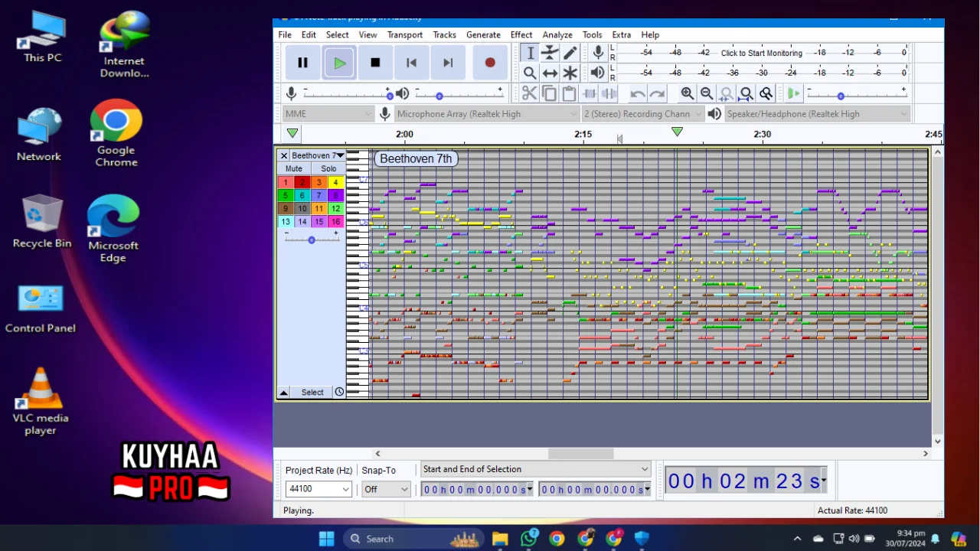The height and width of the screenshot is (551, 980).
Task: Click the Cut scissors icon
Action: tap(529, 93)
